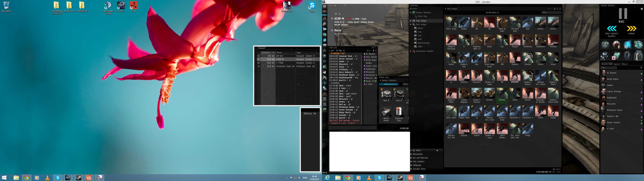Switch to the Offices tab

coord(625,64)
